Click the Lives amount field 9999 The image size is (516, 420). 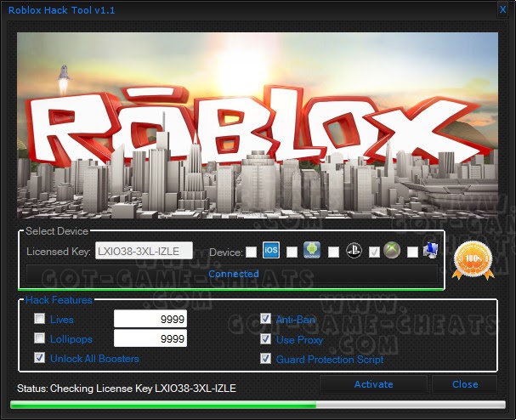(150, 319)
